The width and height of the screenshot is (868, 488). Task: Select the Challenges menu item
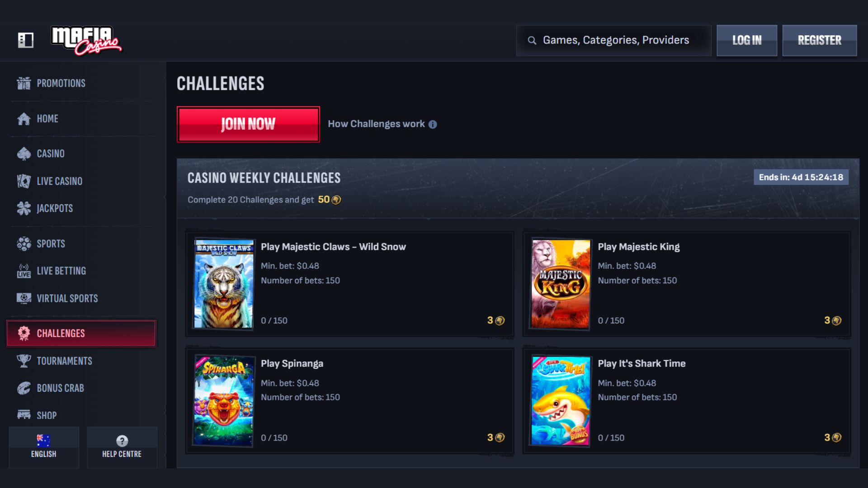coord(81,333)
